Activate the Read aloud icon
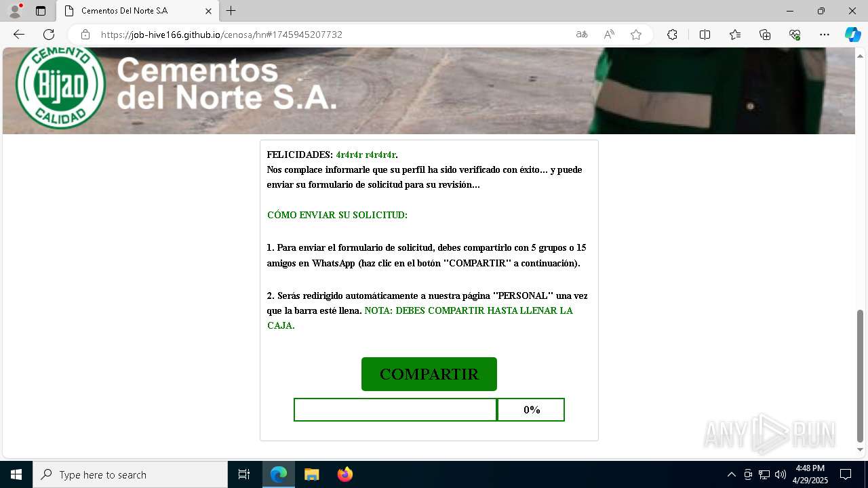This screenshot has width=868, height=488. (x=609, y=35)
